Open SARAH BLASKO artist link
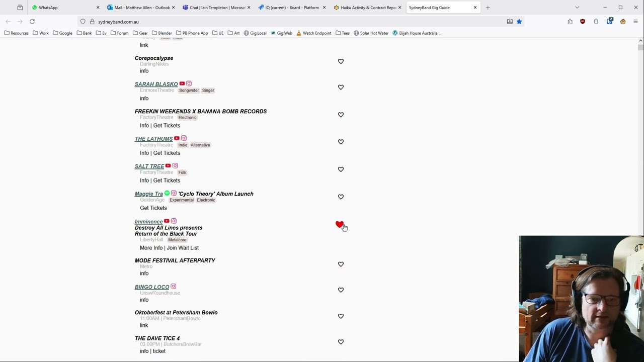 (156, 84)
